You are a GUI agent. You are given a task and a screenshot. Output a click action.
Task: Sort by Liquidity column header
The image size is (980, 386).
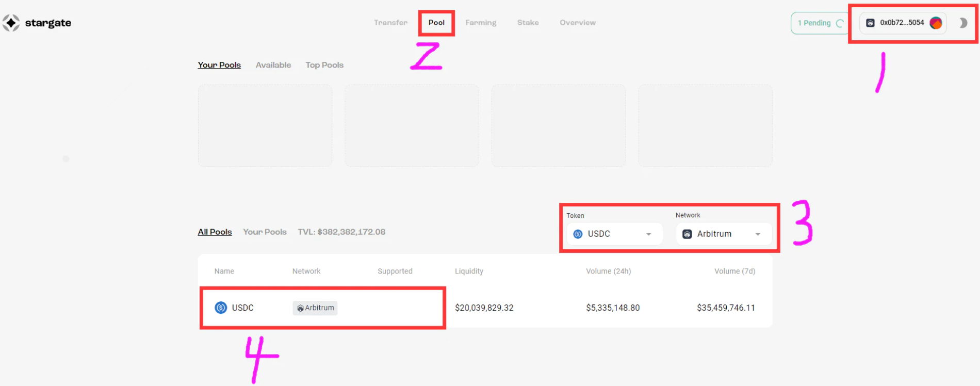click(x=469, y=271)
